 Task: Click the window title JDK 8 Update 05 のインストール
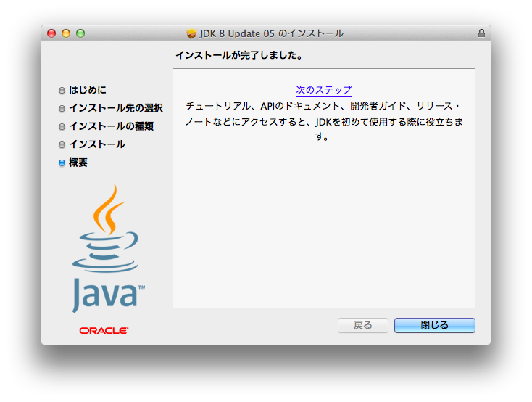pyautogui.click(x=271, y=33)
